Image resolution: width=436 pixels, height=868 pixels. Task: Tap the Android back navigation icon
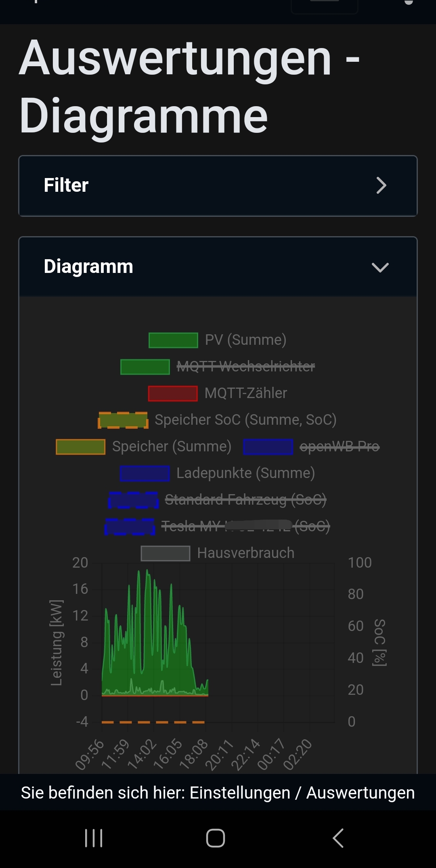coord(338,838)
